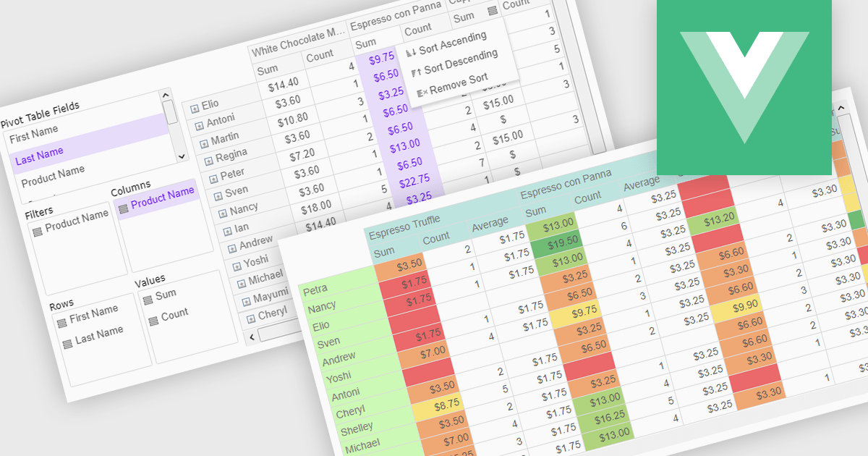The height and width of the screenshot is (456, 868).
Task: Click the Vue logo icon
Action: [743, 87]
